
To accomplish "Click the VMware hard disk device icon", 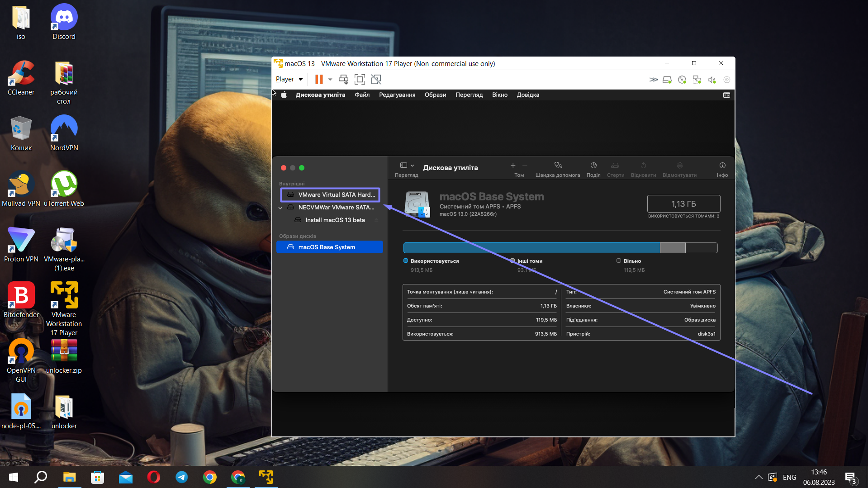I will [667, 80].
